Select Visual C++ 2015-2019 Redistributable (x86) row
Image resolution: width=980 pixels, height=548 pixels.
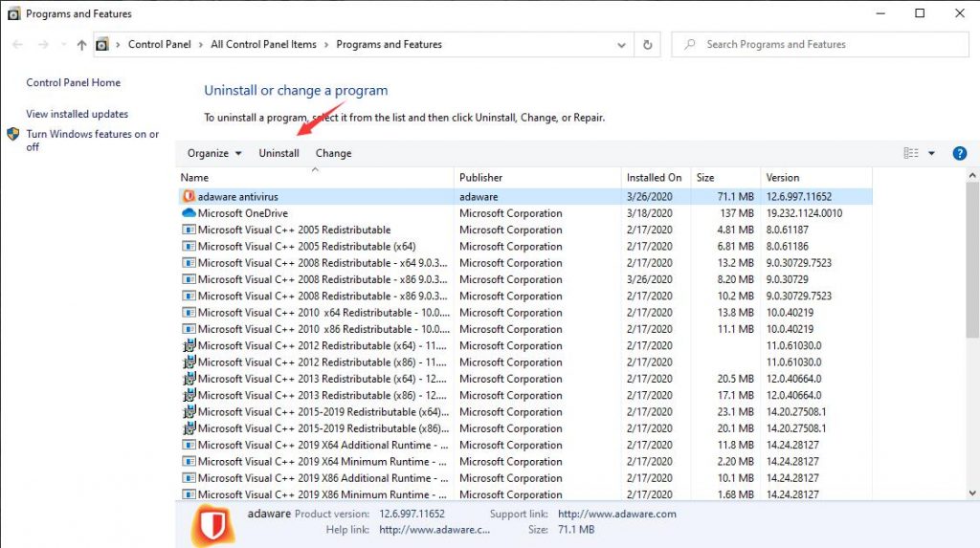[525, 428]
